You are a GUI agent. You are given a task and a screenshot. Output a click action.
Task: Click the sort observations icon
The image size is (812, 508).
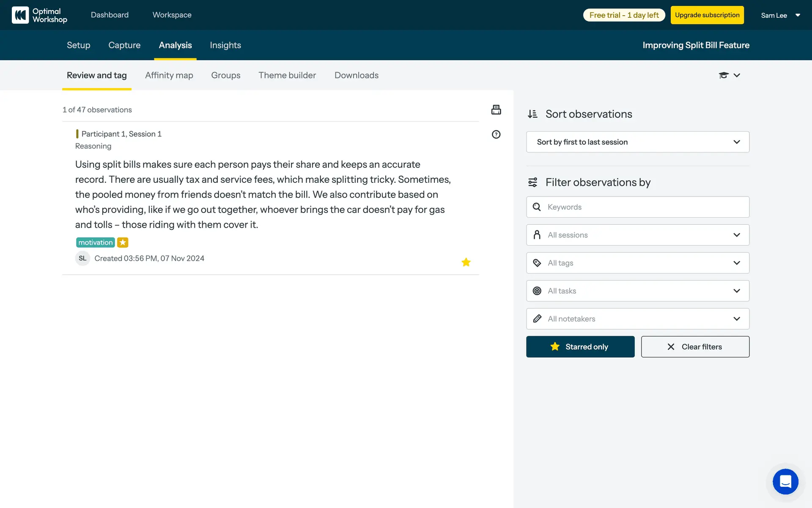tap(532, 114)
